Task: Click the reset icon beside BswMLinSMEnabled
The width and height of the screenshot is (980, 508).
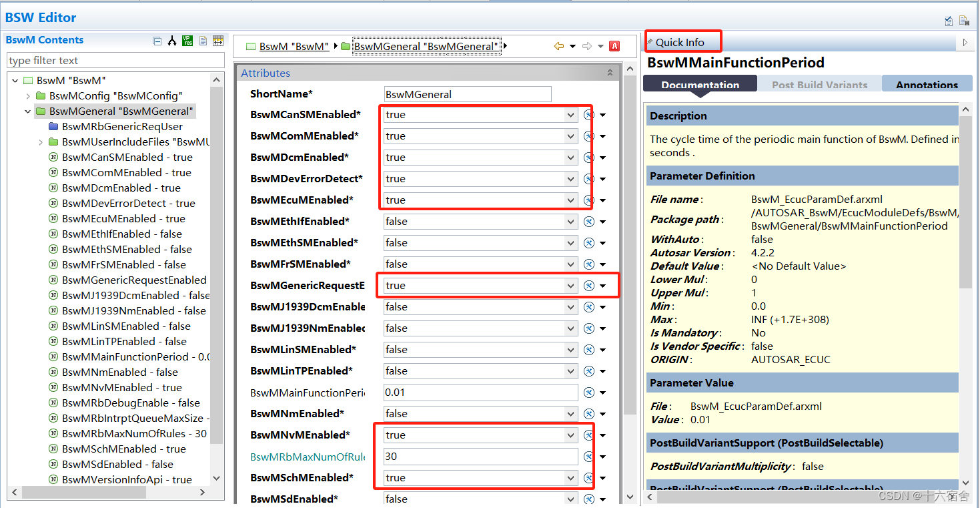Action: pyautogui.click(x=589, y=350)
